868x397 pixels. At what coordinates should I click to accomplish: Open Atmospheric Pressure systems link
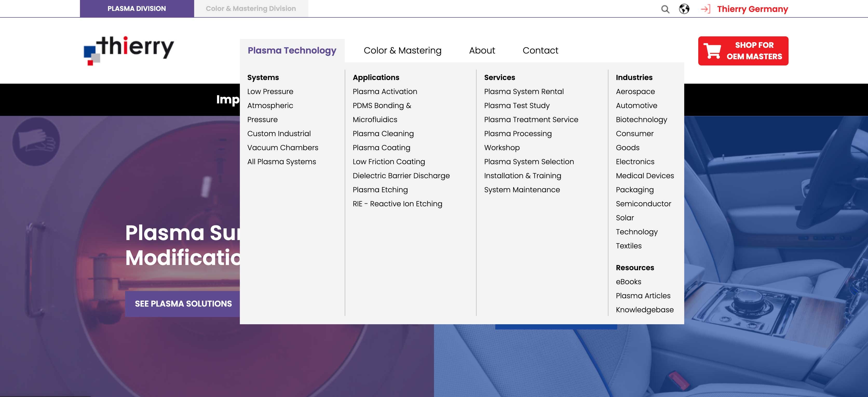(x=270, y=112)
